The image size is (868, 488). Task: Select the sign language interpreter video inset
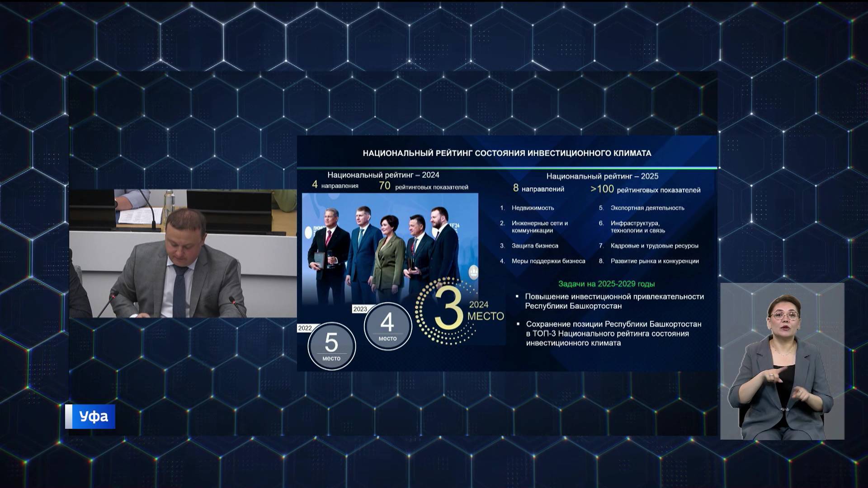782,361
